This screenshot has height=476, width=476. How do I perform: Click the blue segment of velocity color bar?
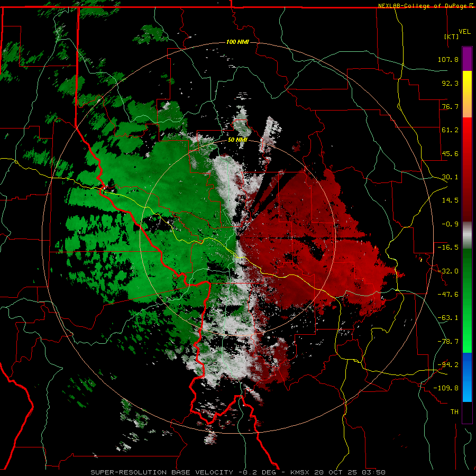click(x=467, y=377)
